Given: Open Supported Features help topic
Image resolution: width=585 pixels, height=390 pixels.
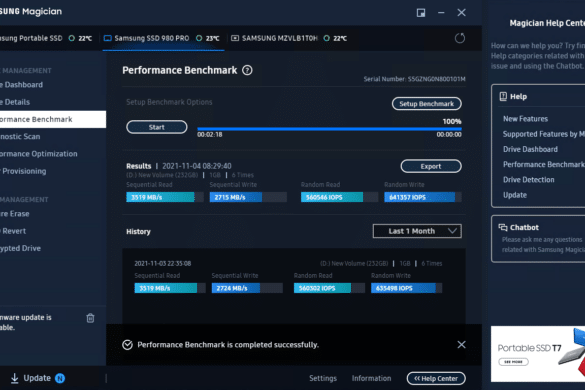Looking at the screenshot, I should tap(544, 134).
